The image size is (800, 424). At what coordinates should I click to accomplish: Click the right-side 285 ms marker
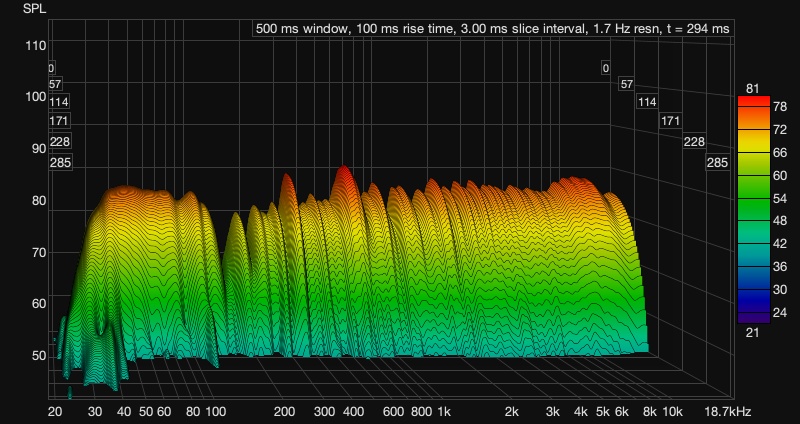(x=717, y=163)
